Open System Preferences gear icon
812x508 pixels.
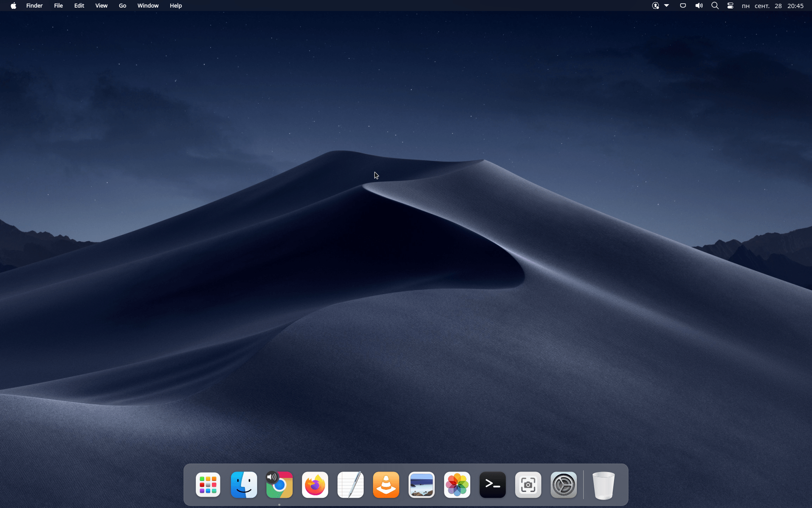coord(564,485)
